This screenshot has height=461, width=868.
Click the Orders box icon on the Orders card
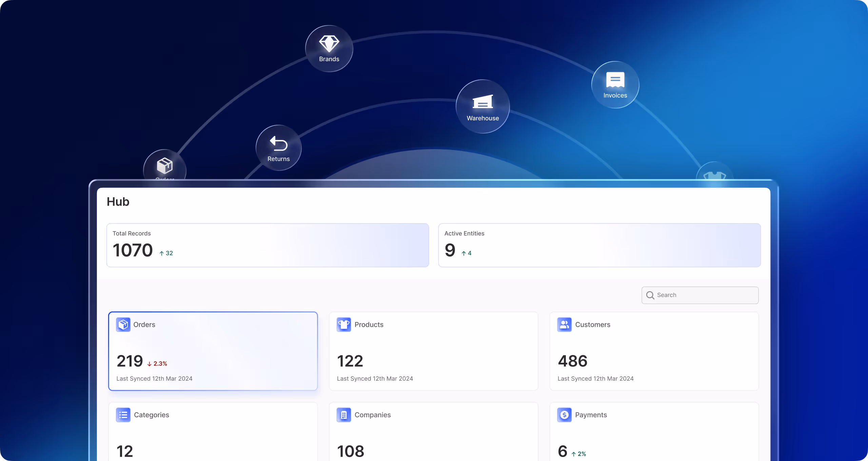123,324
